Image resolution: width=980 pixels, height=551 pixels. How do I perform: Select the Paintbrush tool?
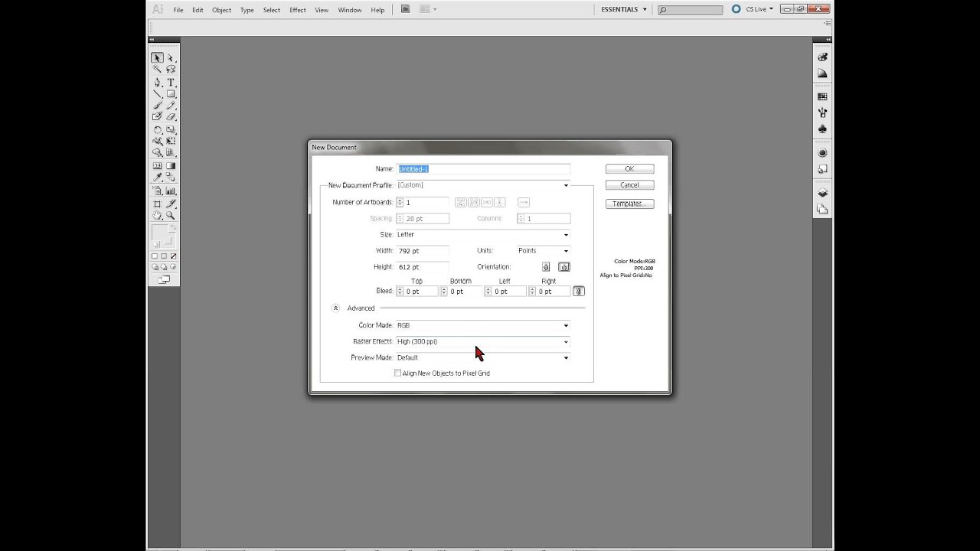(157, 106)
